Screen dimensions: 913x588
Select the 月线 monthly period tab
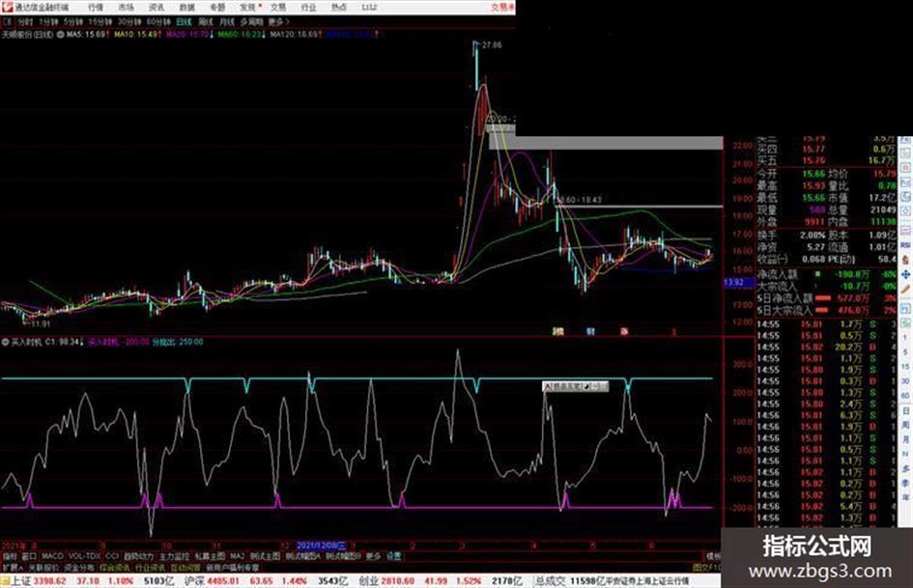[226, 21]
